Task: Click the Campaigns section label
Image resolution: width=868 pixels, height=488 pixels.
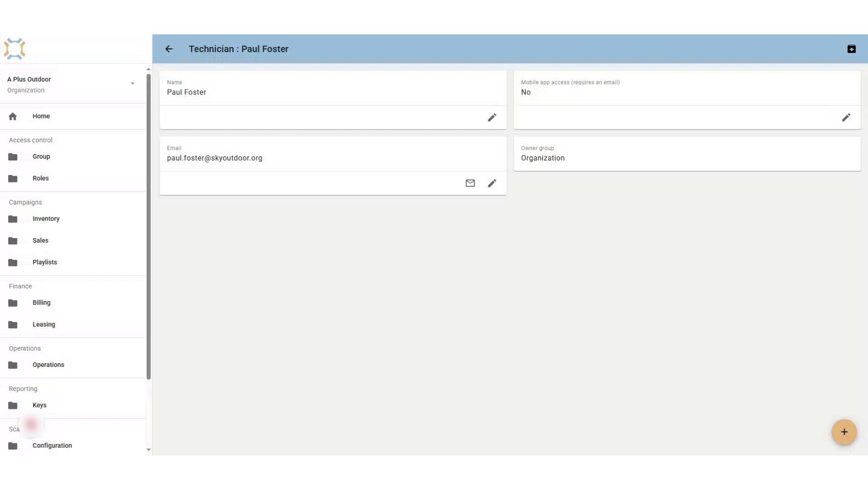Action: click(x=25, y=202)
